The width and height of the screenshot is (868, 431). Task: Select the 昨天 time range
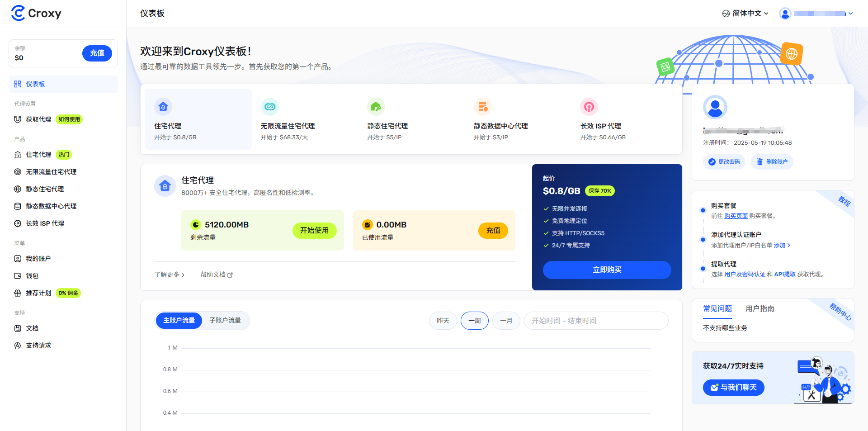(x=443, y=321)
